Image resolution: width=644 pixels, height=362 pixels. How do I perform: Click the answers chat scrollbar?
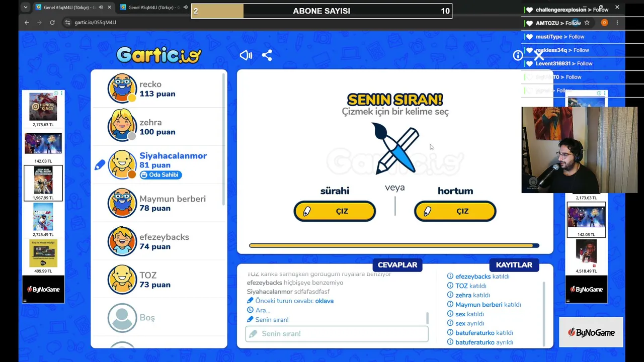click(427, 318)
